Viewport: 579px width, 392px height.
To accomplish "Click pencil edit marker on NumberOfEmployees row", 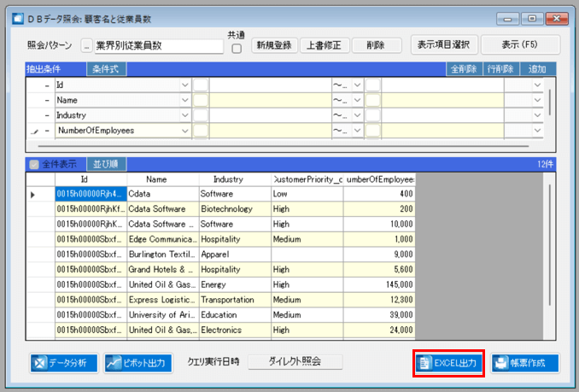I will tap(34, 131).
